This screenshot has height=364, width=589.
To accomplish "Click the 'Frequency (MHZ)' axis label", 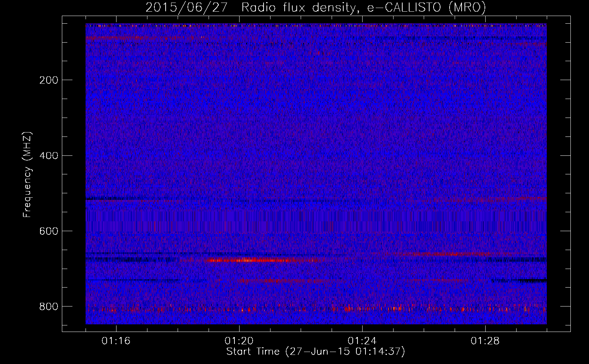I will 27,174.
